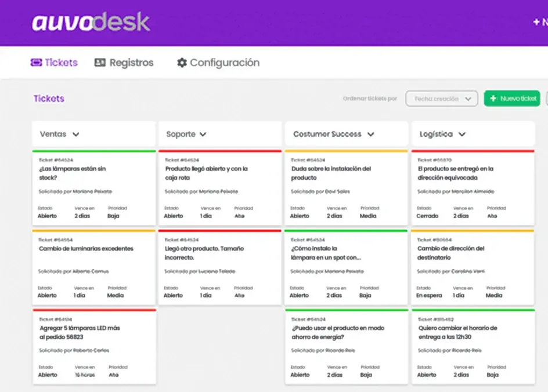Open ticket Cambio de dirección del destinatario
548x392 pixels.
[x=473, y=267]
